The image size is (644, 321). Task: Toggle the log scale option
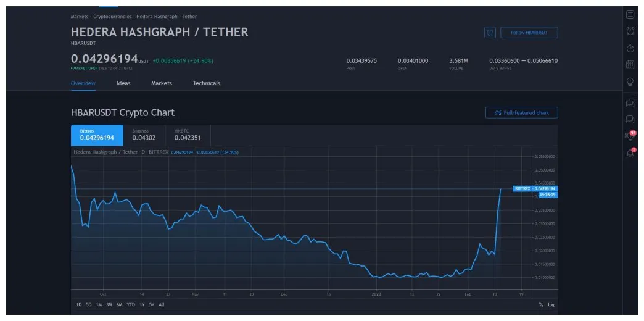(551, 305)
